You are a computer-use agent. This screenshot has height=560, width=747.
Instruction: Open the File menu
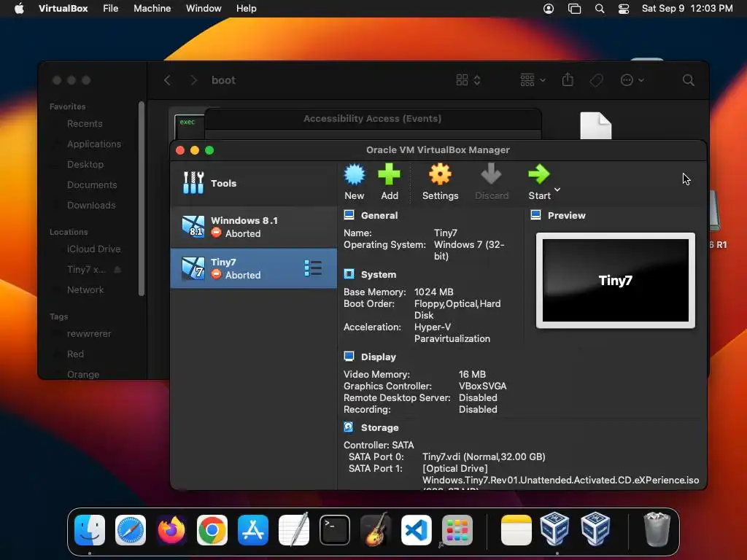(111, 9)
